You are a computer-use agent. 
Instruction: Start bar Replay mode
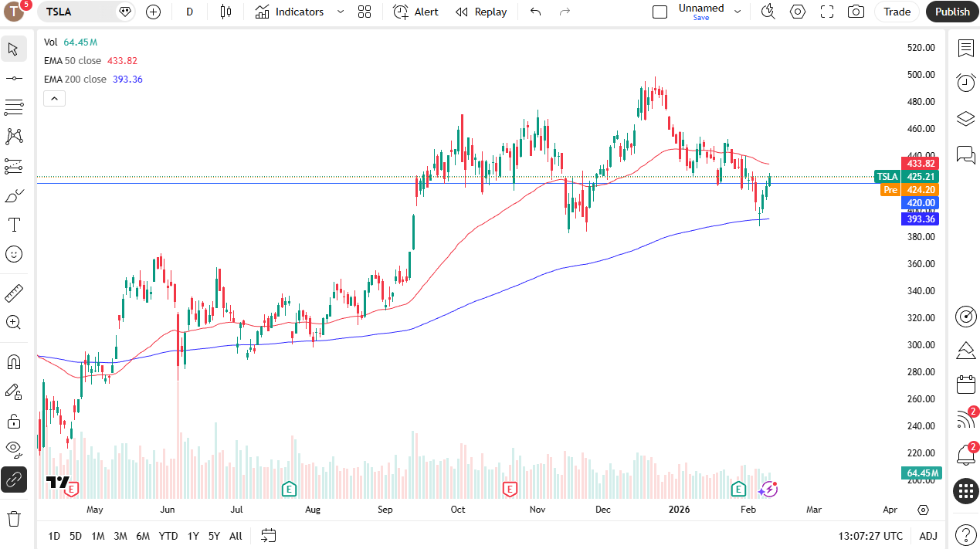click(481, 12)
